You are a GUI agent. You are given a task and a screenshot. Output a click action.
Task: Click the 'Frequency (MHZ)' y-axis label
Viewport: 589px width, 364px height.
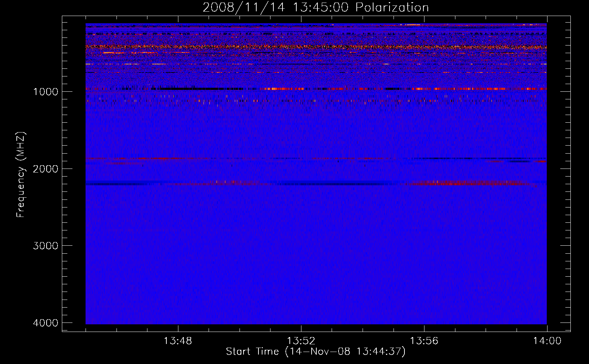click(20, 175)
